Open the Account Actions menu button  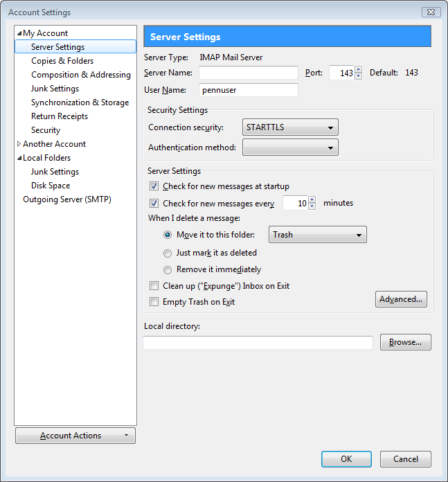click(75, 436)
